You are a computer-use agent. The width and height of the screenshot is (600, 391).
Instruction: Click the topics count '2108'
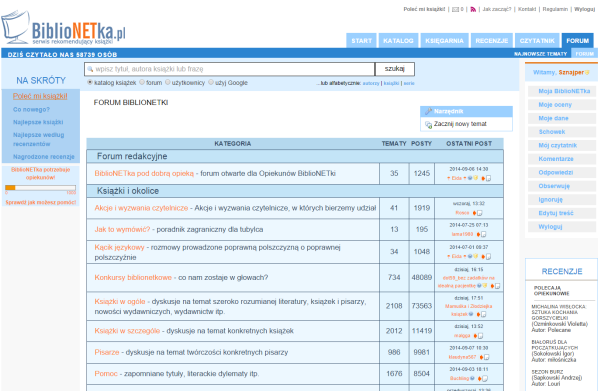(394, 306)
